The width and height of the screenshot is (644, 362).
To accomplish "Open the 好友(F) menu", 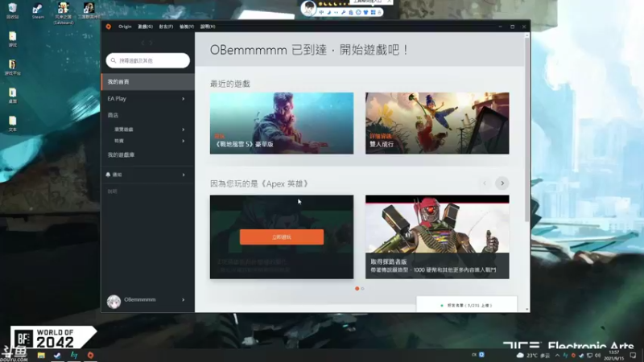I will pos(166,27).
